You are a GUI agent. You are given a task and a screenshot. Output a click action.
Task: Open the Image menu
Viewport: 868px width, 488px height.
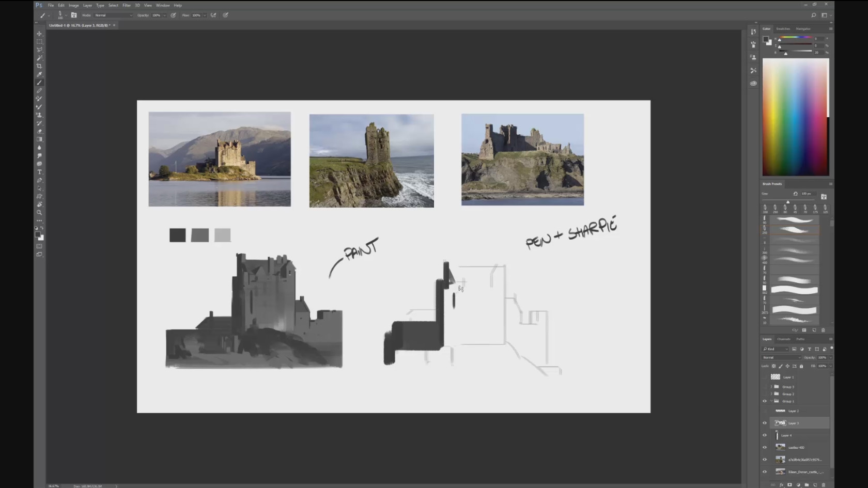point(74,5)
